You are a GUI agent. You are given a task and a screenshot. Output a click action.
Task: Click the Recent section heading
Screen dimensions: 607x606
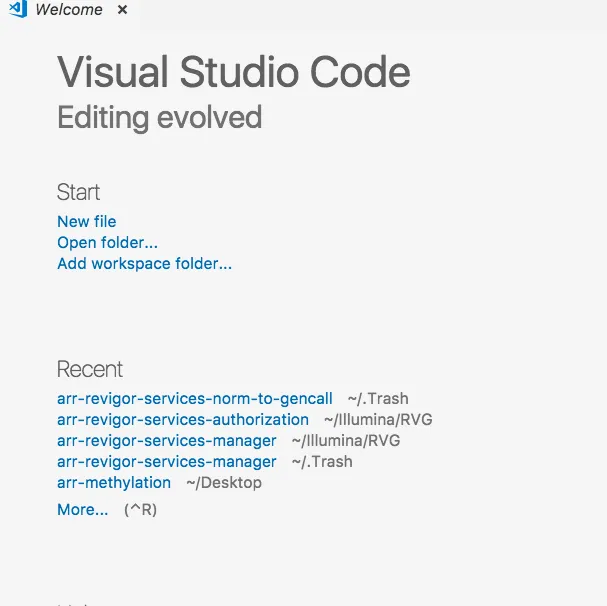90,369
